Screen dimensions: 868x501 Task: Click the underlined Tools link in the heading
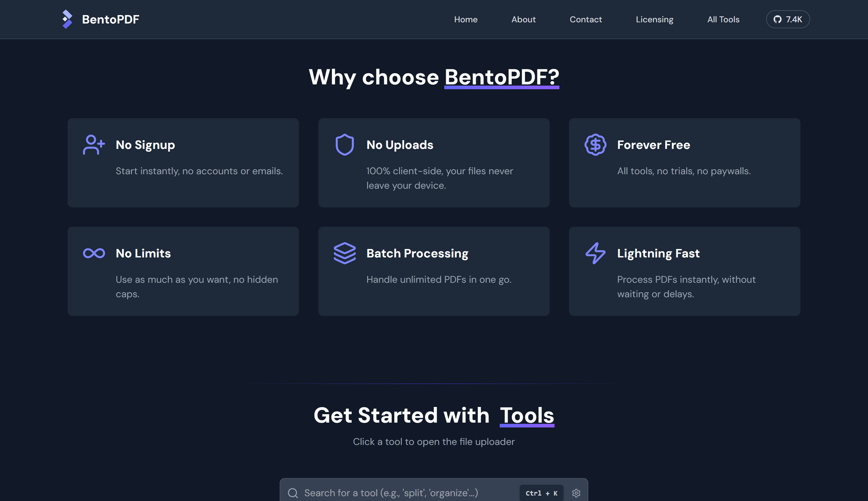(527, 415)
